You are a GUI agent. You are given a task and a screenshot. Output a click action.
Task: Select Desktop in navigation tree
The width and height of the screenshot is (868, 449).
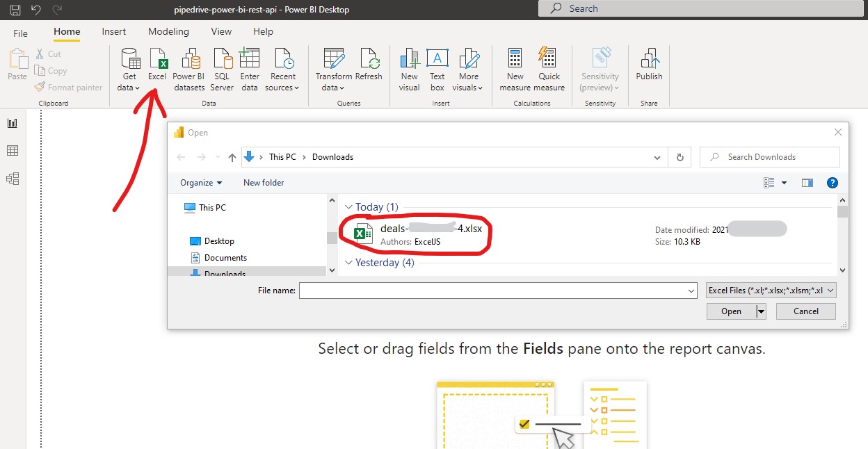coord(212,241)
